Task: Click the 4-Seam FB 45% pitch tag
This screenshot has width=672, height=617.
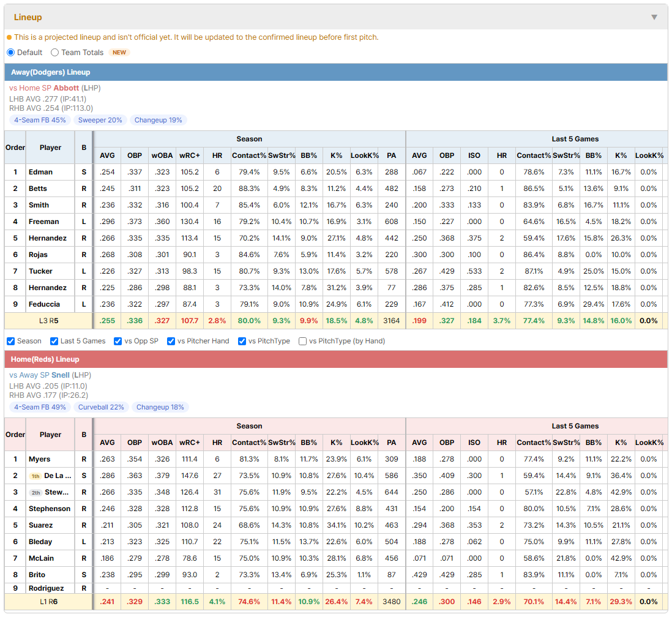Action: pyautogui.click(x=40, y=120)
